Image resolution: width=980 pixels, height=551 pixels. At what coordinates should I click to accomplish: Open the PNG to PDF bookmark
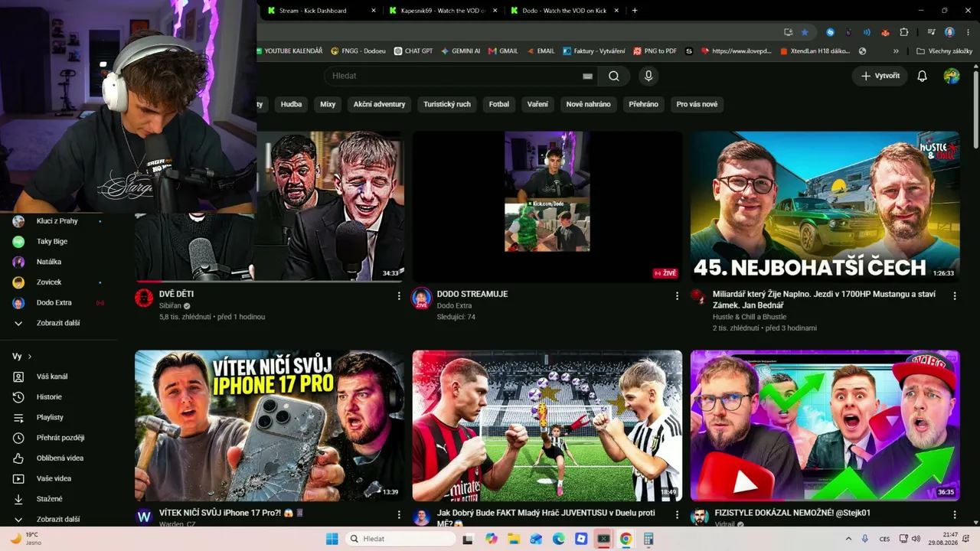pos(655,51)
